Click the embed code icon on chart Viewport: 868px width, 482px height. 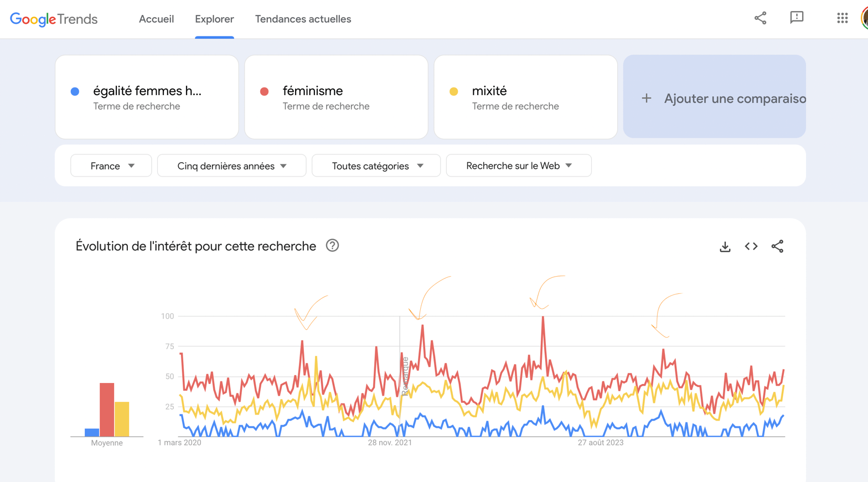coord(751,246)
